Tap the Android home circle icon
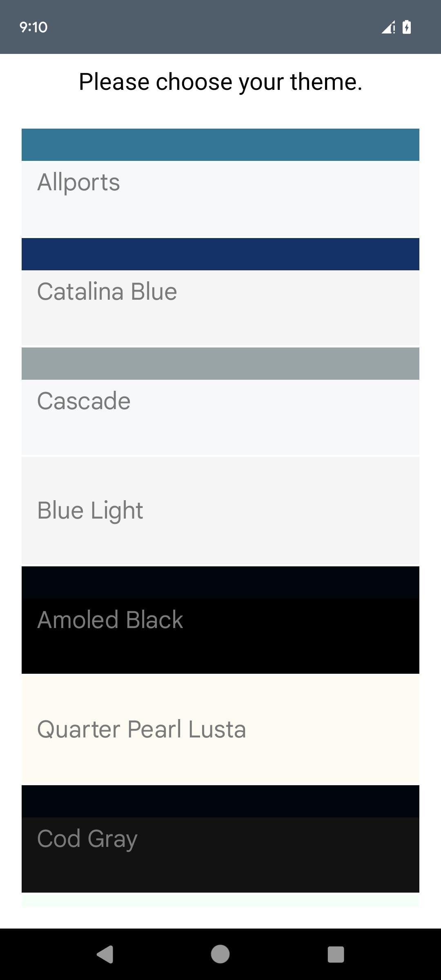Viewport: 441px width, 980px height. (220, 954)
